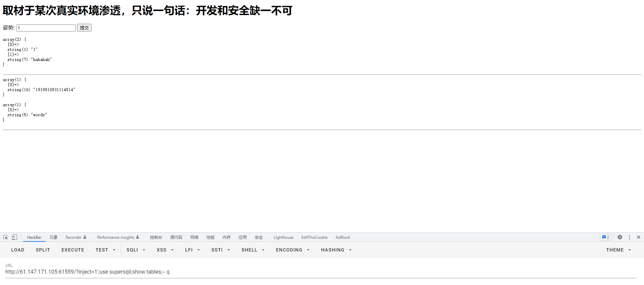This screenshot has width=644, height=285.
Task: Expand the HASHING dropdown menu
Action: (x=336, y=250)
